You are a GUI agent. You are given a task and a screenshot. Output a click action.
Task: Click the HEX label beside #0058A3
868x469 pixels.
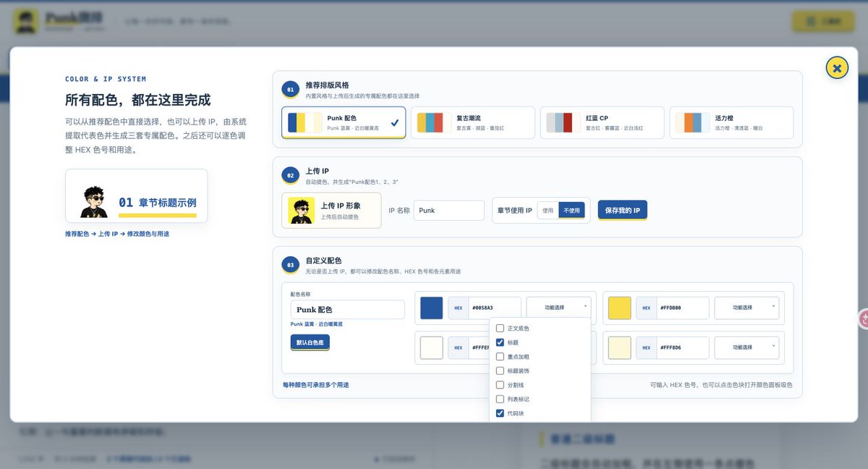(x=458, y=308)
